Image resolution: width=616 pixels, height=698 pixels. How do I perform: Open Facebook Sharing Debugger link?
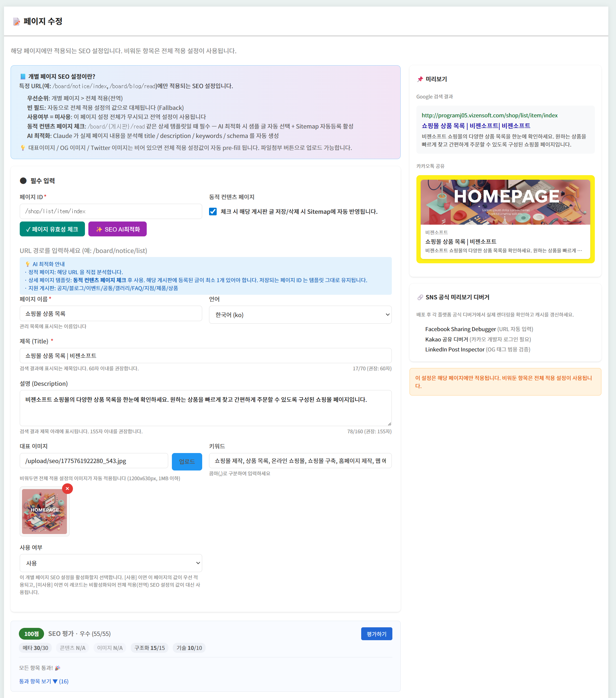(460, 329)
